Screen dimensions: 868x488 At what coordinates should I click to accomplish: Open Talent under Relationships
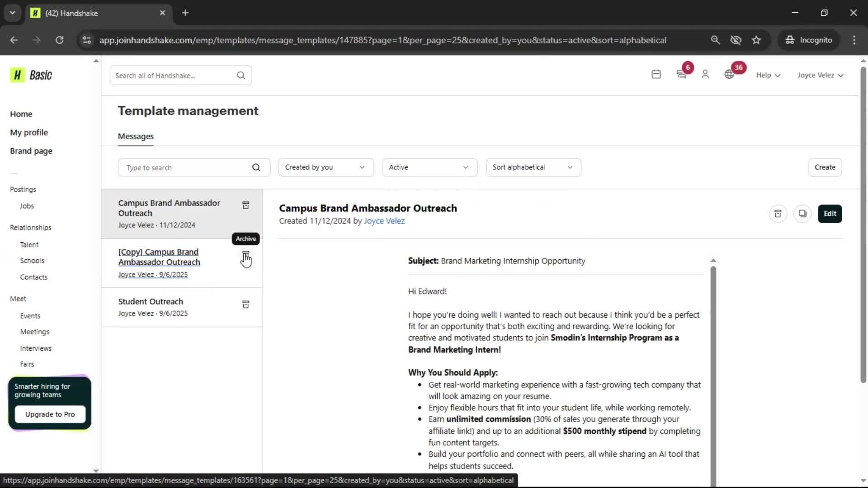[x=29, y=244]
